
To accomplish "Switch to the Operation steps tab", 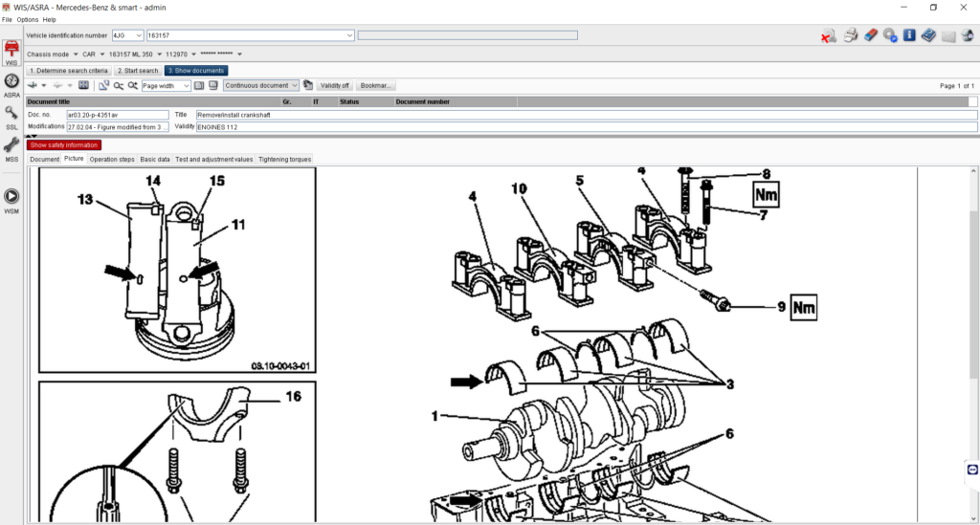I will (112, 159).
